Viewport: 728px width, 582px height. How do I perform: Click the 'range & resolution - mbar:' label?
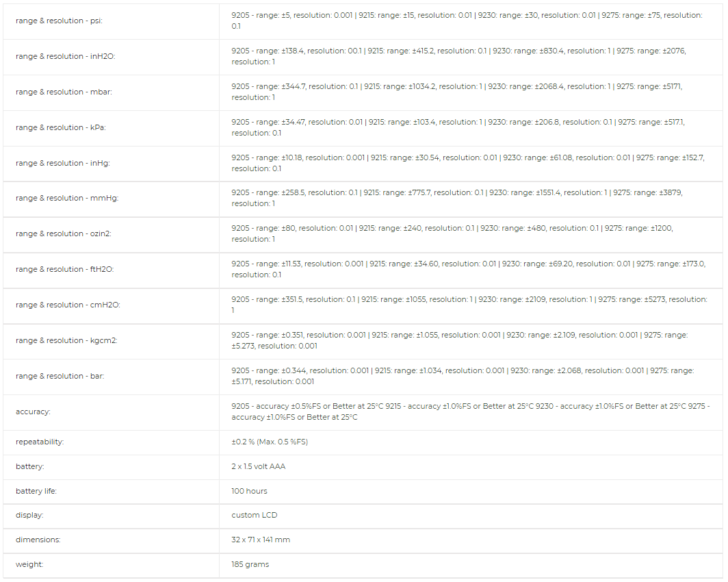pos(62,92)
